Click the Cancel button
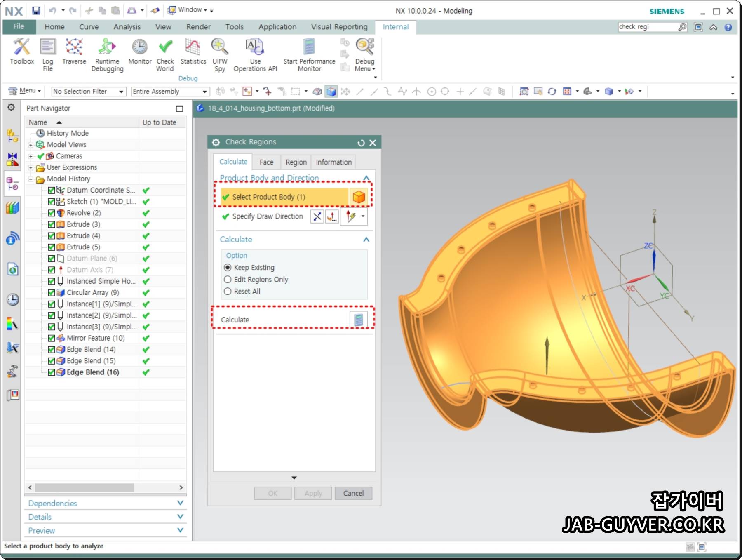 tap(353, 493)
